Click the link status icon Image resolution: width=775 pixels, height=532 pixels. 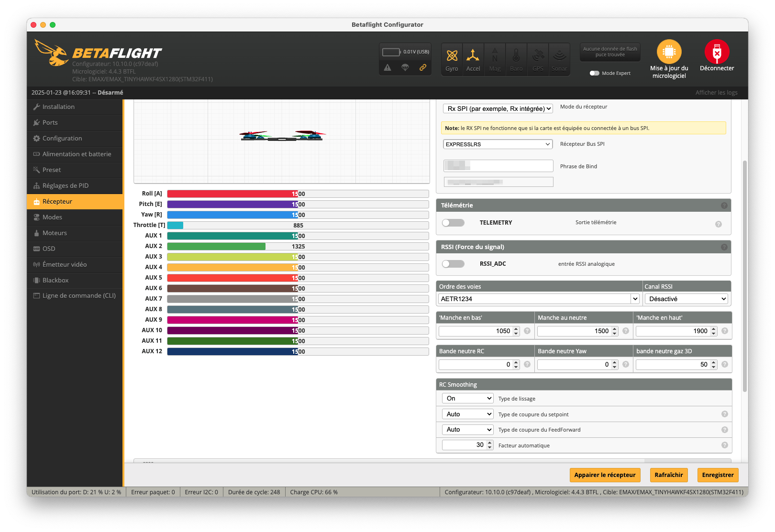click(423, 67)
